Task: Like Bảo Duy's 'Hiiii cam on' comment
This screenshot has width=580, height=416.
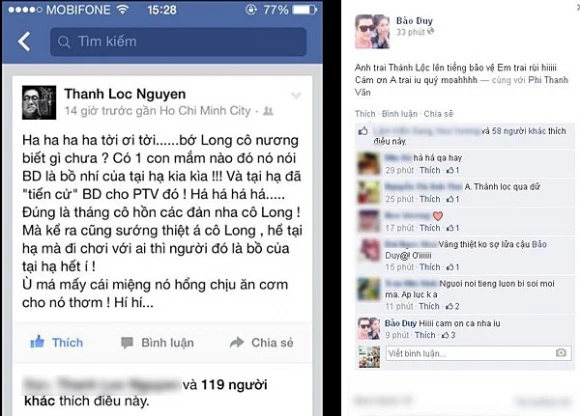Action: pos(425,335)
